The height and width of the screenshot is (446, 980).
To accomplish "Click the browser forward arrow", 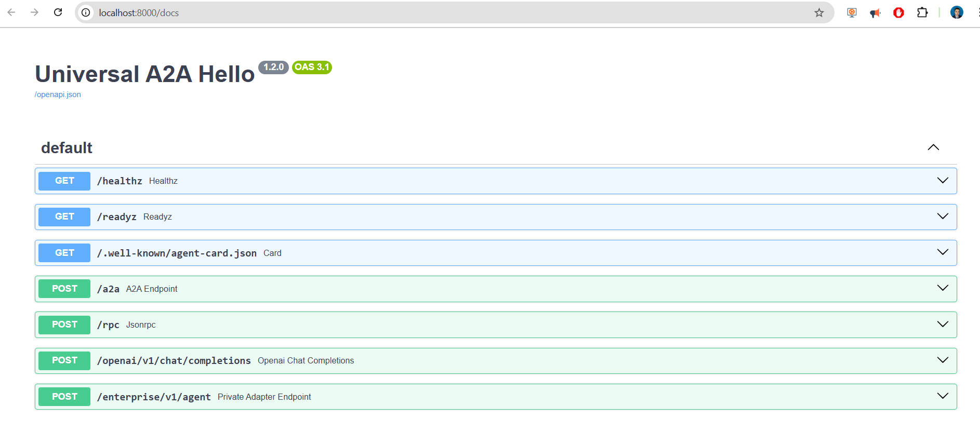I will 34,12.
